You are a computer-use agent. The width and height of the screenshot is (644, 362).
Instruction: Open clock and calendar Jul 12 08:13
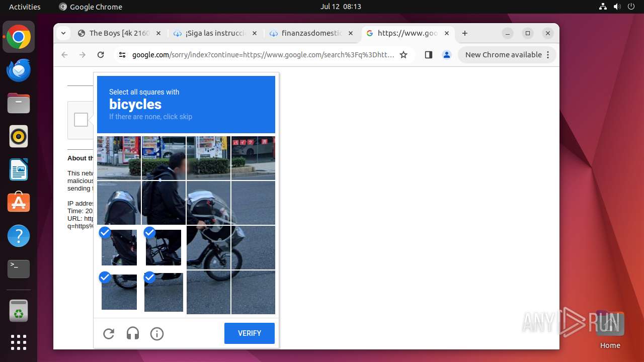click(x=341, y=7)
